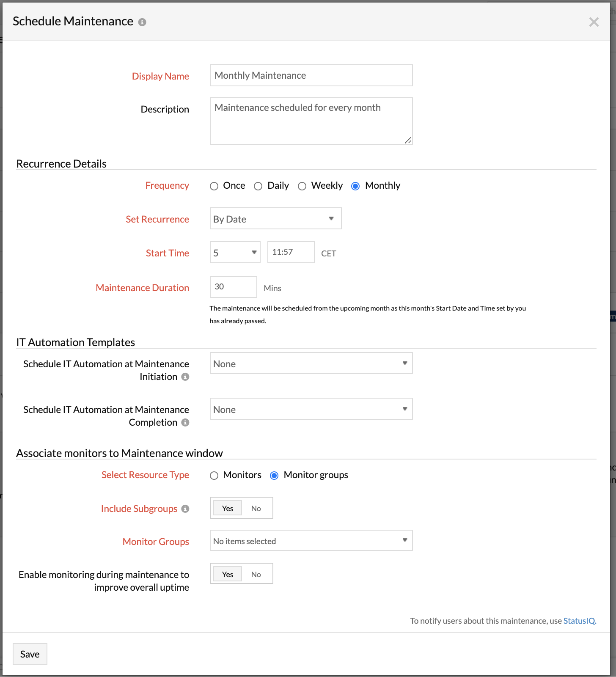Click info icon next to Maintenance Initiation automation

(185, 377)
